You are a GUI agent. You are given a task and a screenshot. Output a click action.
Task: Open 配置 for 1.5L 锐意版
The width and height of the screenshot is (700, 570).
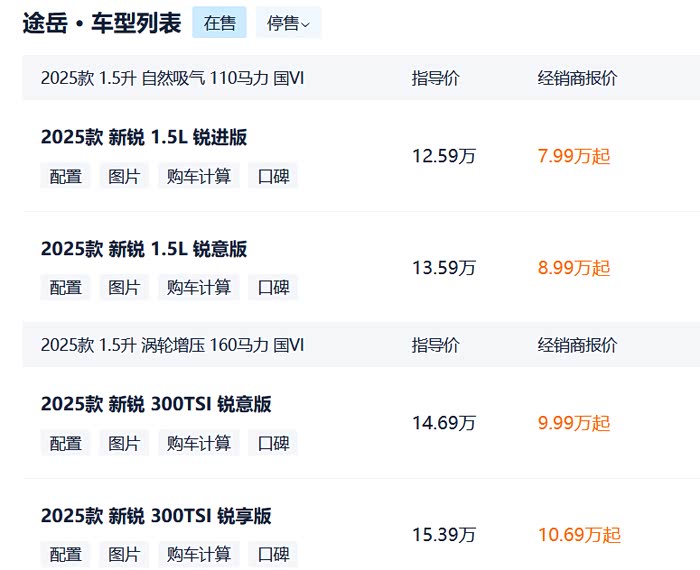[x=66, y=287]
